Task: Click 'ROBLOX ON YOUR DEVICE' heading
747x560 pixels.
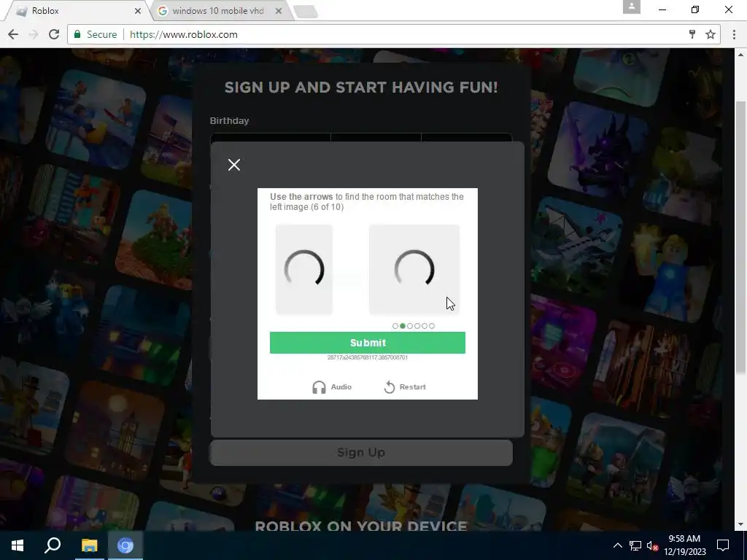Action: tap(361, 526)
